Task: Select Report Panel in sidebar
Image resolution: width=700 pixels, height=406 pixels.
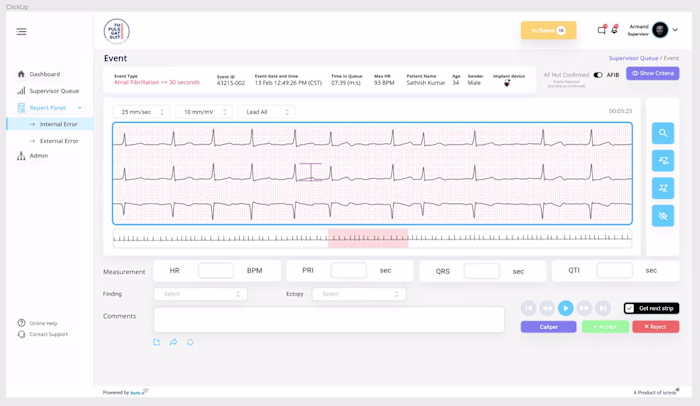Action: coord(48,108)
